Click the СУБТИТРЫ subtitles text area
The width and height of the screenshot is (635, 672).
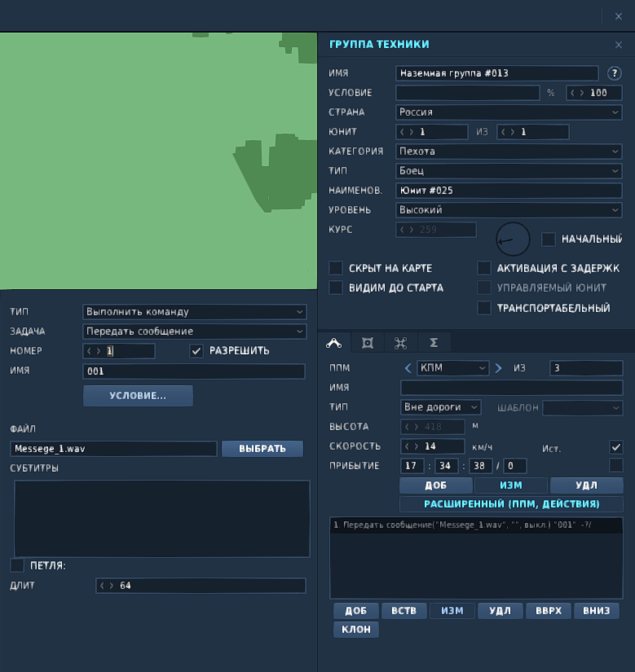162,519
